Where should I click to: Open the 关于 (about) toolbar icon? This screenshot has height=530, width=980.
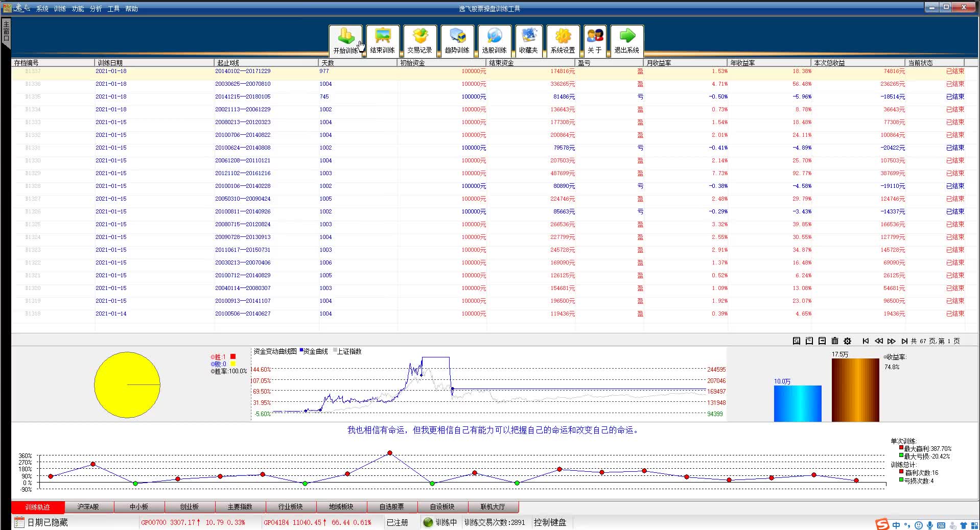click(x=595, y=40)
